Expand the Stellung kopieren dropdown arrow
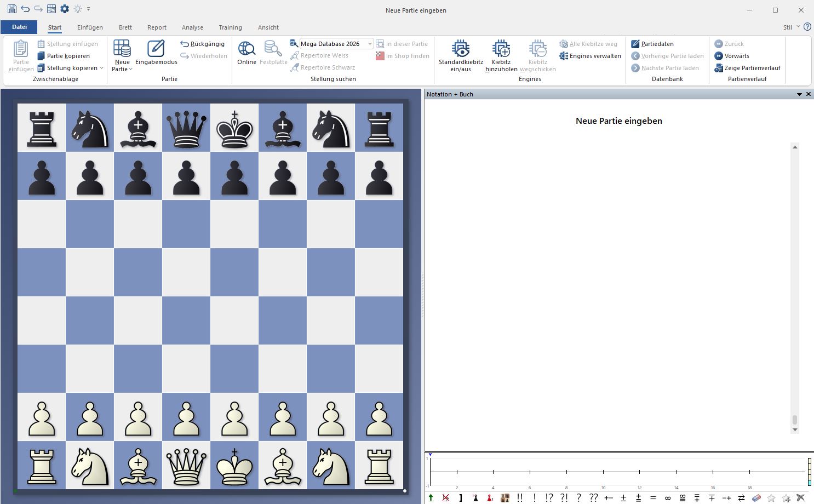The height and width of the screenshot is (504, 814). coord(102,68)
